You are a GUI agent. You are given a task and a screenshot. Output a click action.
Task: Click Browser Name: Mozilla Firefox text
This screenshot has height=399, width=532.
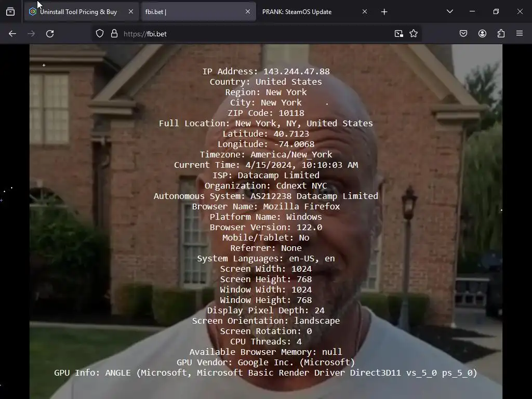pos(266,207)
